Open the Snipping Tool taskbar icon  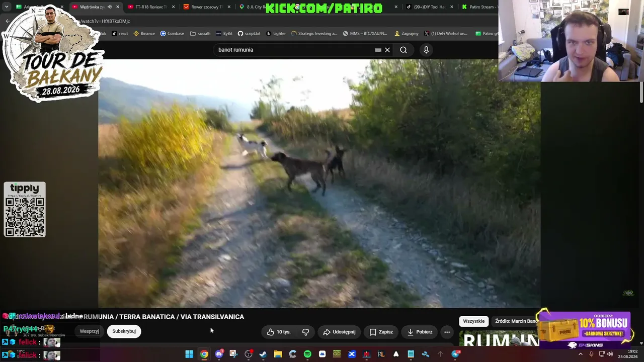click(233, 354)
